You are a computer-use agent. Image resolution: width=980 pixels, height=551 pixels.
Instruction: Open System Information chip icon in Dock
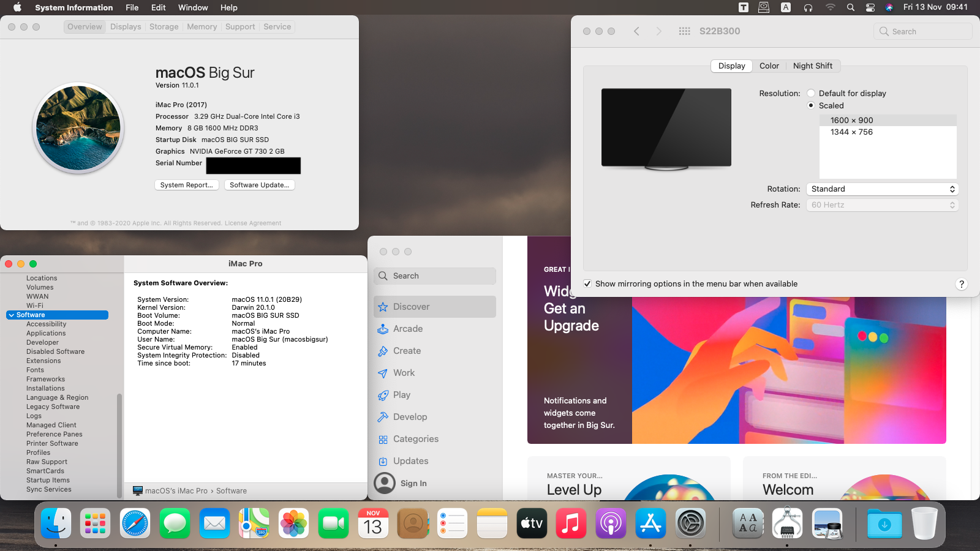pos(788,523)
